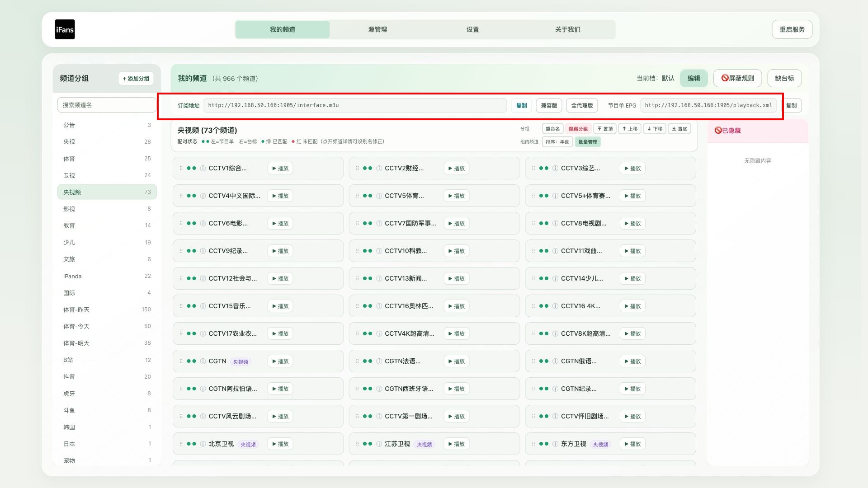Click drag handle of CCTV4中文国际 card
The image size is (868, 488).
[181, 196]
